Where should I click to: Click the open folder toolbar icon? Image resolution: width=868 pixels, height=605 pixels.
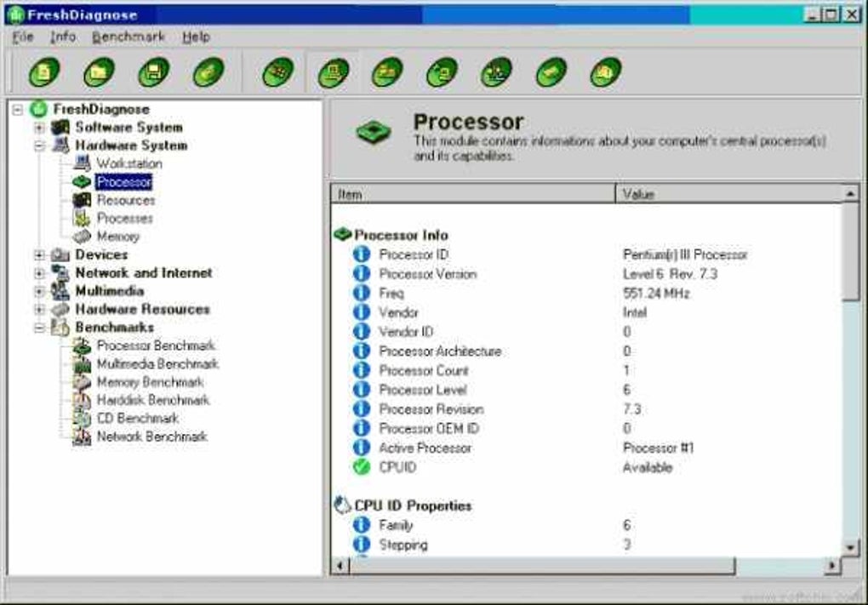99,72
